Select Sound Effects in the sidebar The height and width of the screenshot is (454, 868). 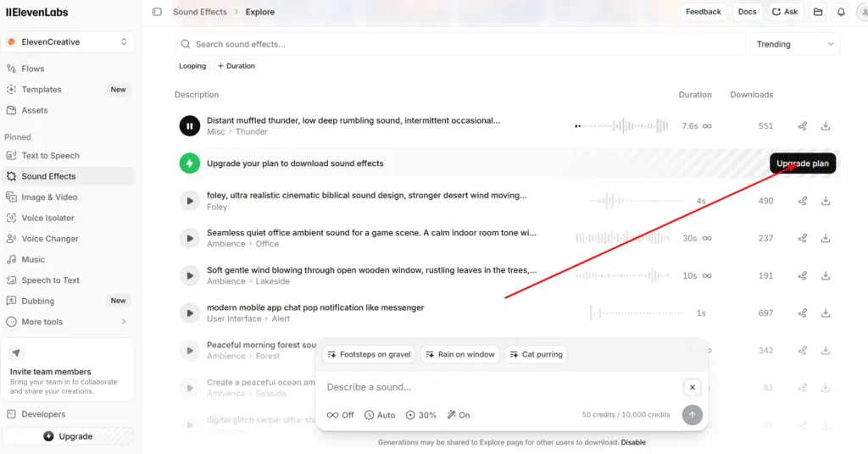[x=68, y=176]
